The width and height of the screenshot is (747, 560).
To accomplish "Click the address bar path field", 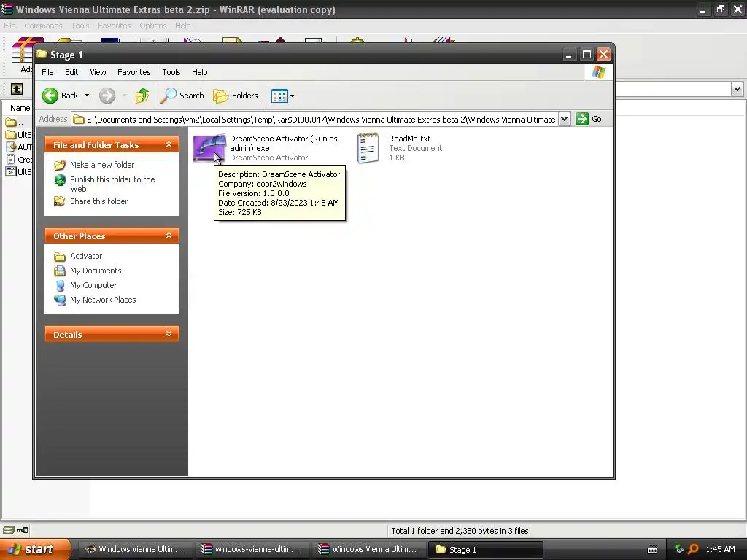I will [x=314, y=119].
